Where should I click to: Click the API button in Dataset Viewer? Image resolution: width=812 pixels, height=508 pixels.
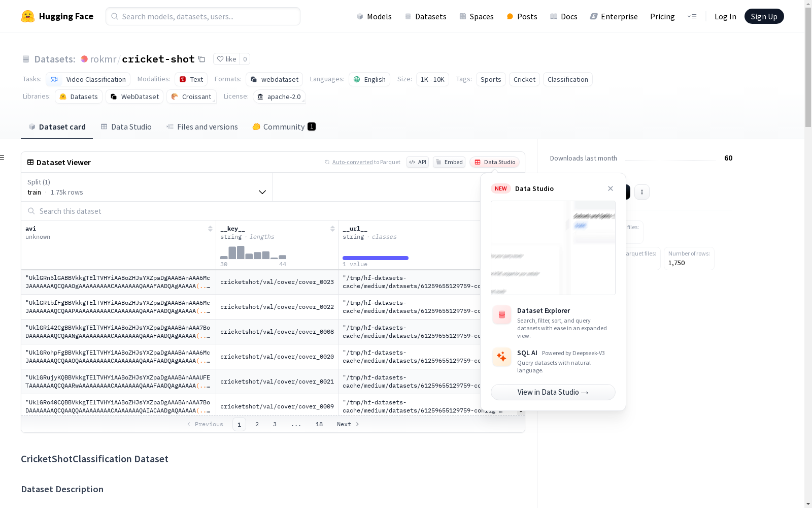click(418, 162)
